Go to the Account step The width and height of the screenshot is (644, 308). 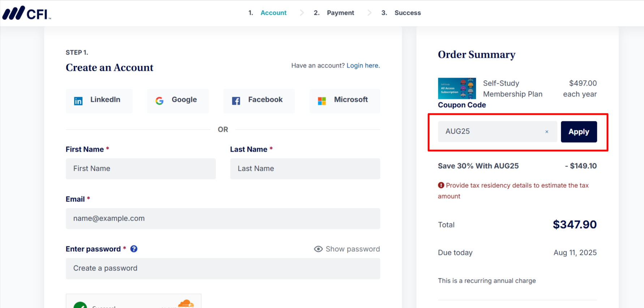click(273, 13)
